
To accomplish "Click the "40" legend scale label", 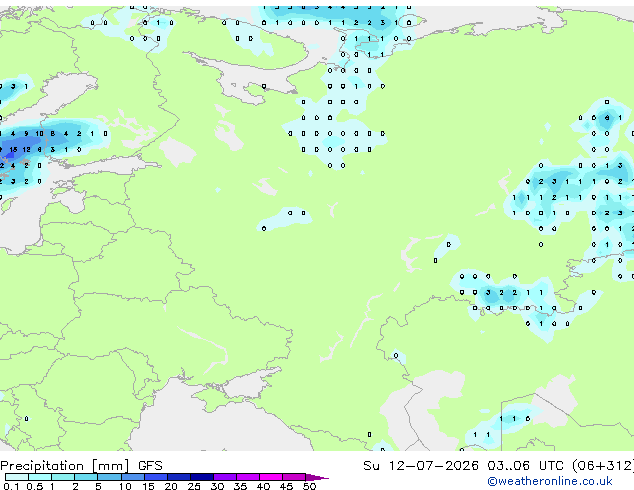I will tap(263, 486).
